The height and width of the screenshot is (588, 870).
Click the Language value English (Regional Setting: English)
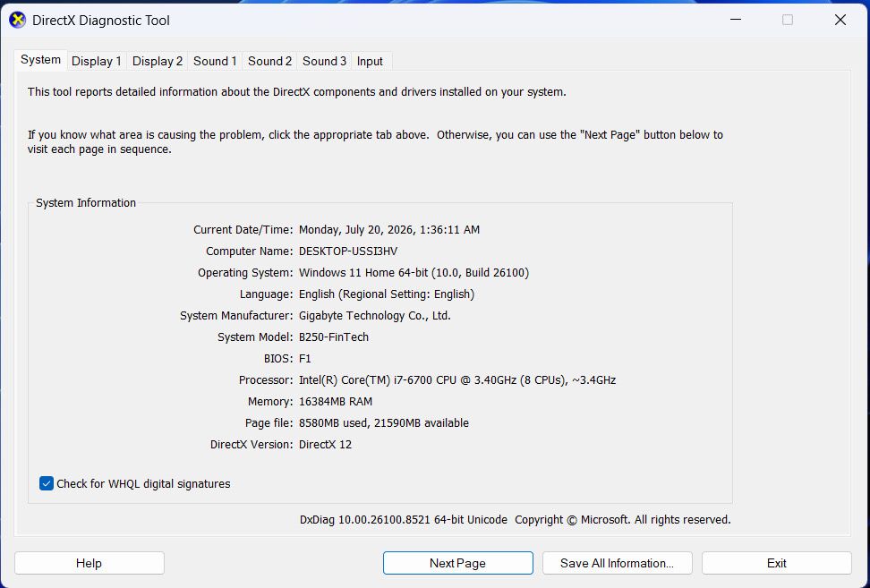click(x=387, y=294)
